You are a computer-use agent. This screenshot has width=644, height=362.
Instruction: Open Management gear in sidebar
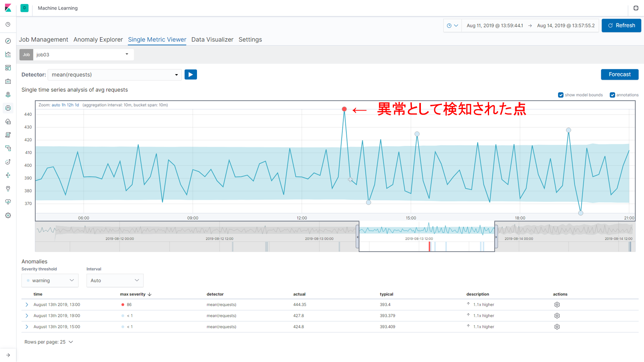coord(8,215)
